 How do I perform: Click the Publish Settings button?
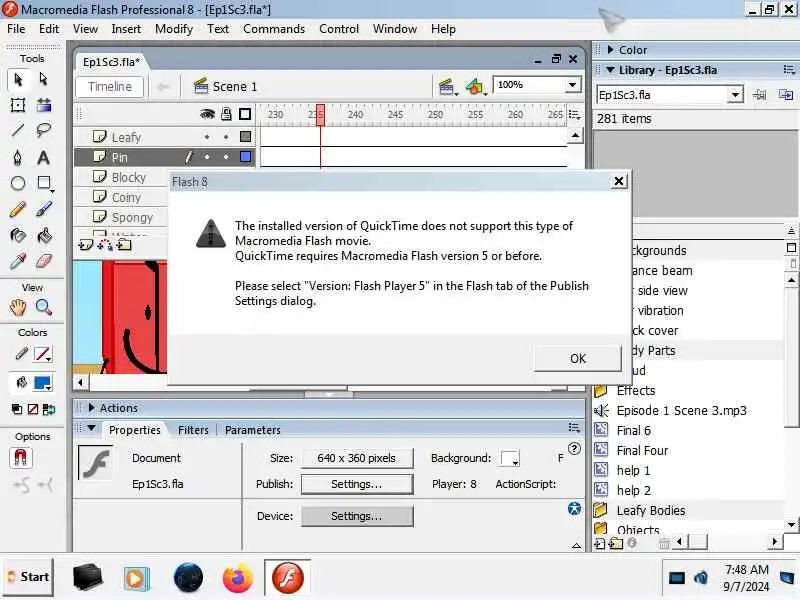point(357,484)
